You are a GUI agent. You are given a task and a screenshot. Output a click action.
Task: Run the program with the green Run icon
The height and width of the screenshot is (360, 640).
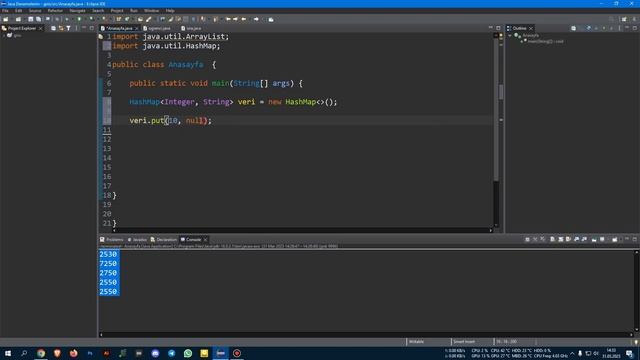[x=79, y=19]
